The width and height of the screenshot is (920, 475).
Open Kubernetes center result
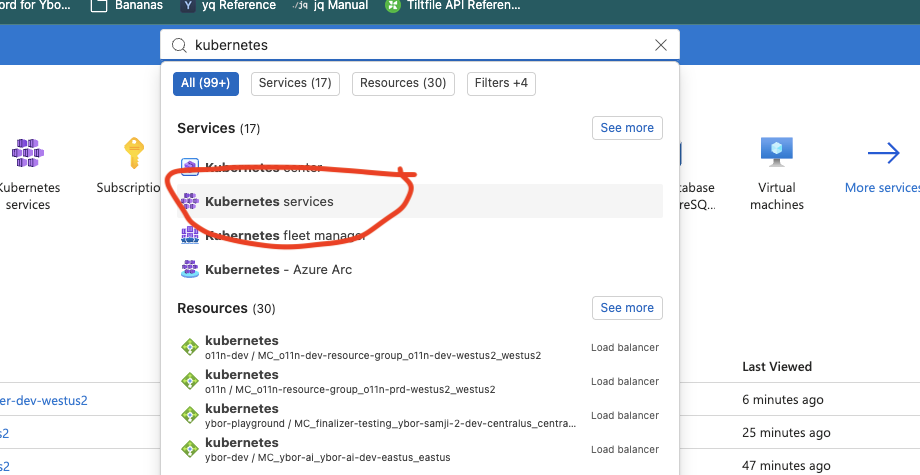[x=420, y=168]
